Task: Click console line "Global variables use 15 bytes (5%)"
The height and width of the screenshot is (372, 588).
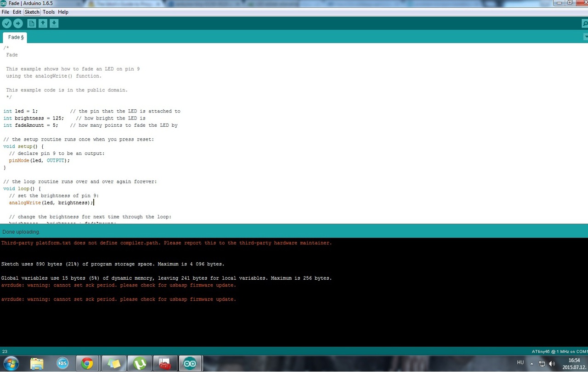Action: pos(166,278)
